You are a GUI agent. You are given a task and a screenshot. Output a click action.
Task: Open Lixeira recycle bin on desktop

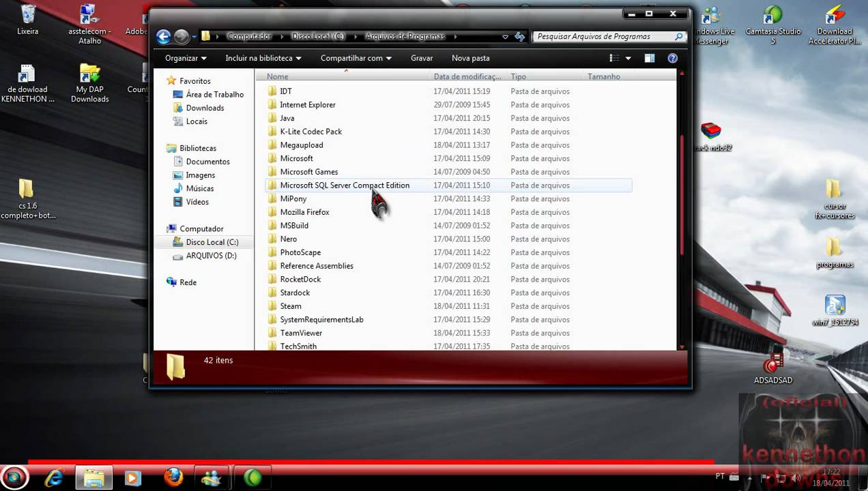[28, 20]
